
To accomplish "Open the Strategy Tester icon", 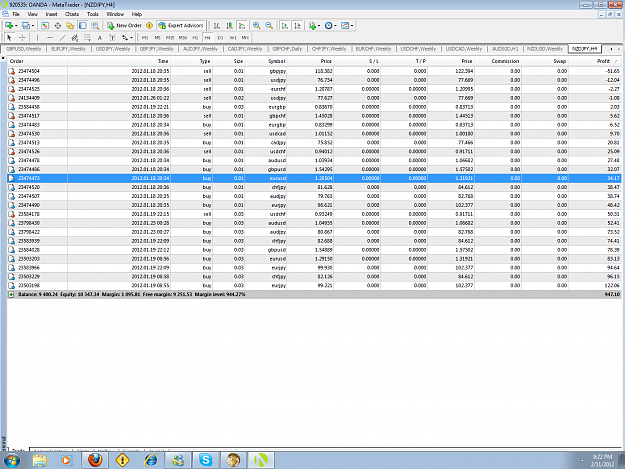I will pos(95,26).
